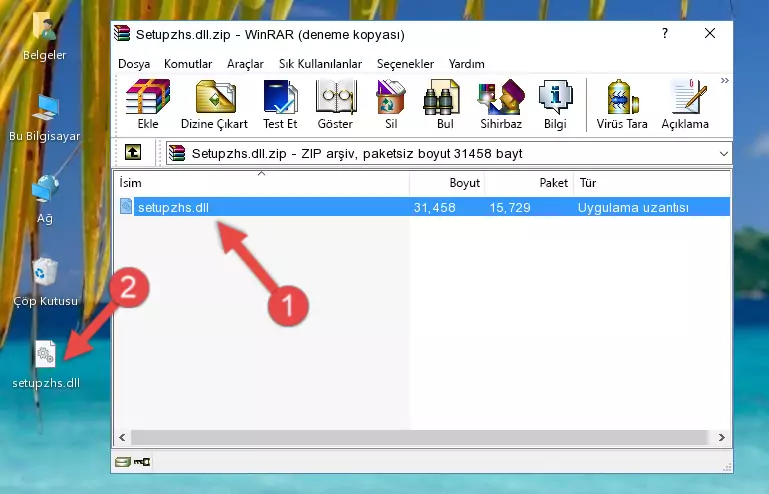The image size is (769, 494).
Task: Click the up one level folder button
Action: (x=133, y=153)
